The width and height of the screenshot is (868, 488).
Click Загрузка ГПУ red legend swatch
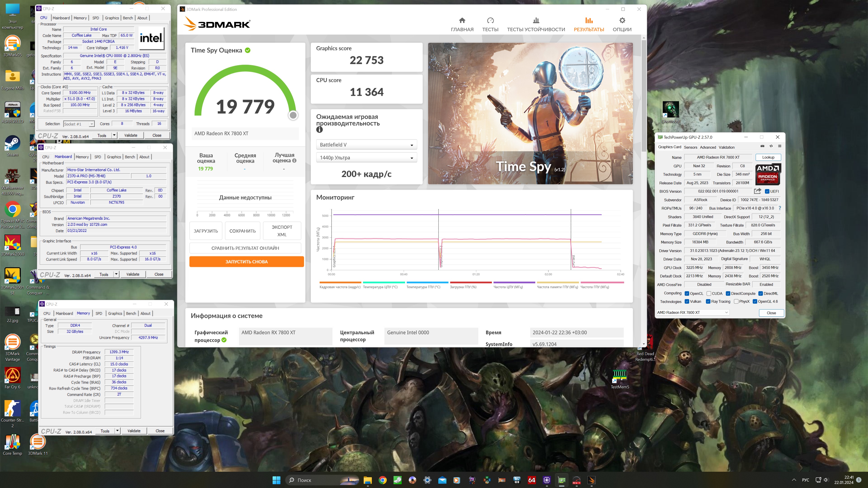(471, 283)
